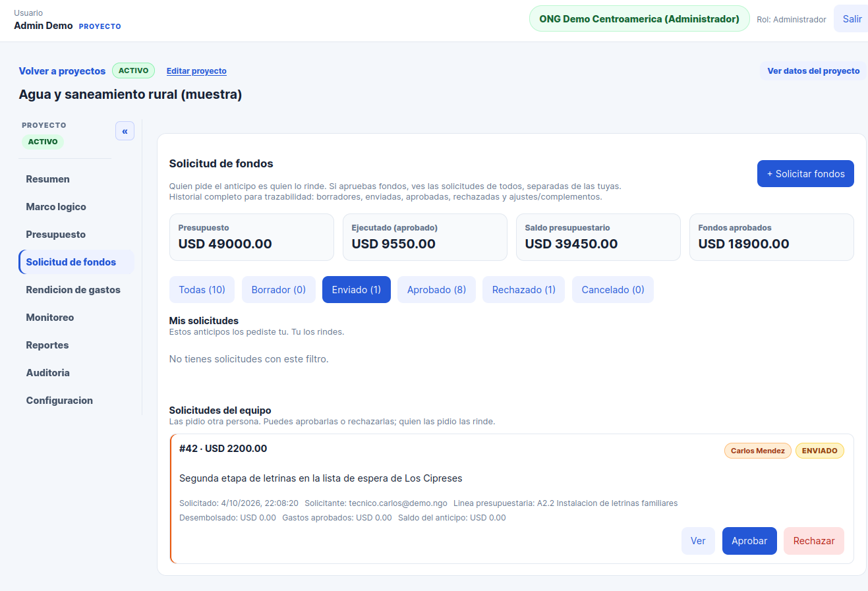This screenshot has width=868, height=591.
Task: Click the ACTIVO badge in the sidebar
Action: [x=43, y=142]
